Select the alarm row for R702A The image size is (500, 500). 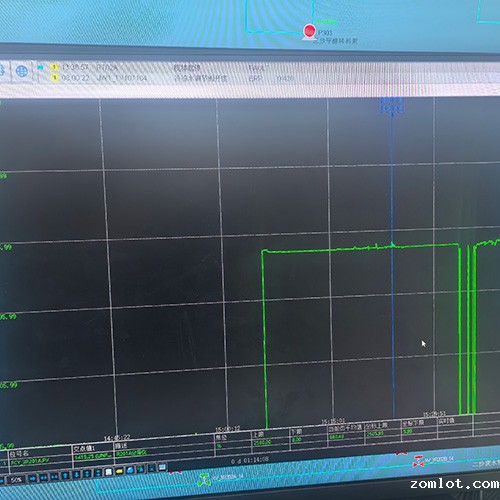point(160,68)
